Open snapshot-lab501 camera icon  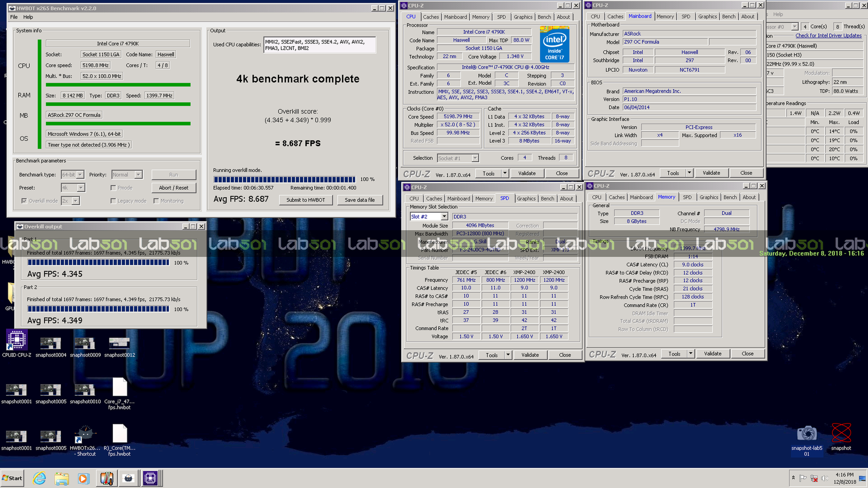807,440
